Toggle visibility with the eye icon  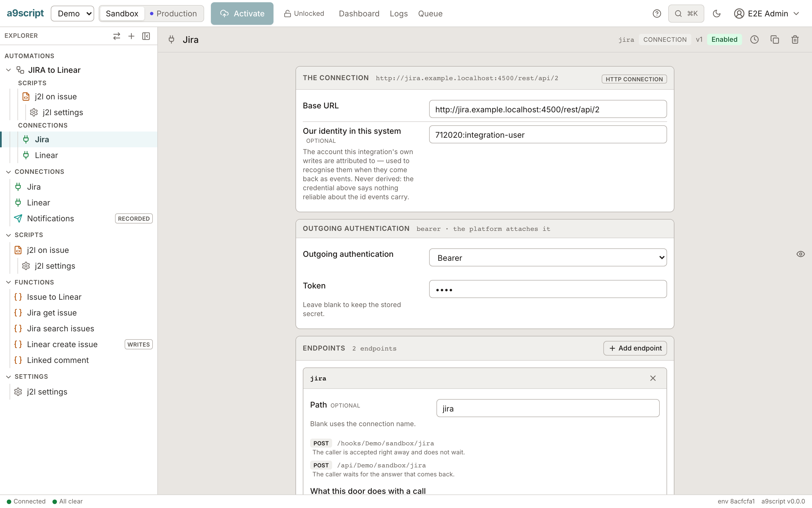801,254
